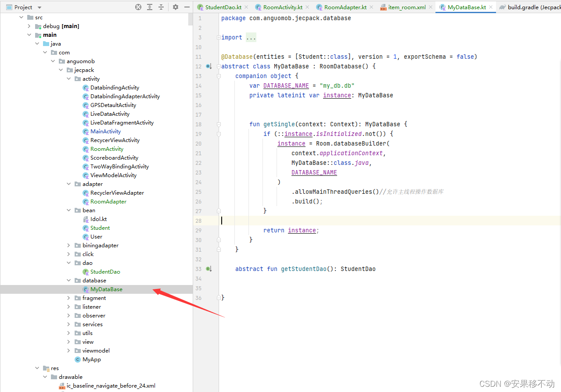Click the Select Opened File crosshair icon
561x392 pixels.
click(138, 7)
